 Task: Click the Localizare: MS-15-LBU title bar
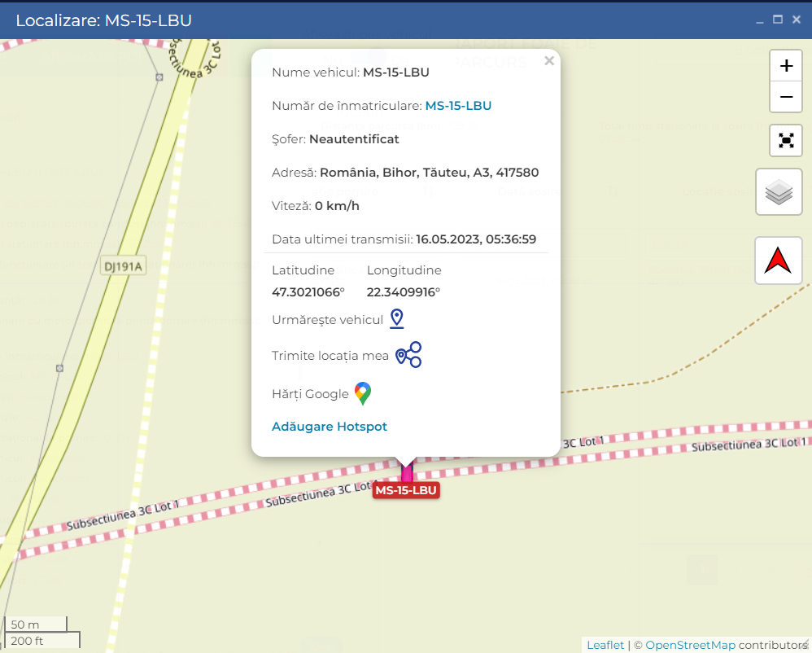click(325, 20)
